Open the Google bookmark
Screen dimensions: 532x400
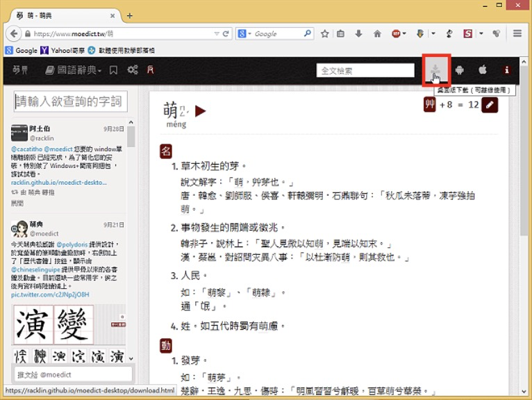click(x=22, y=51)
